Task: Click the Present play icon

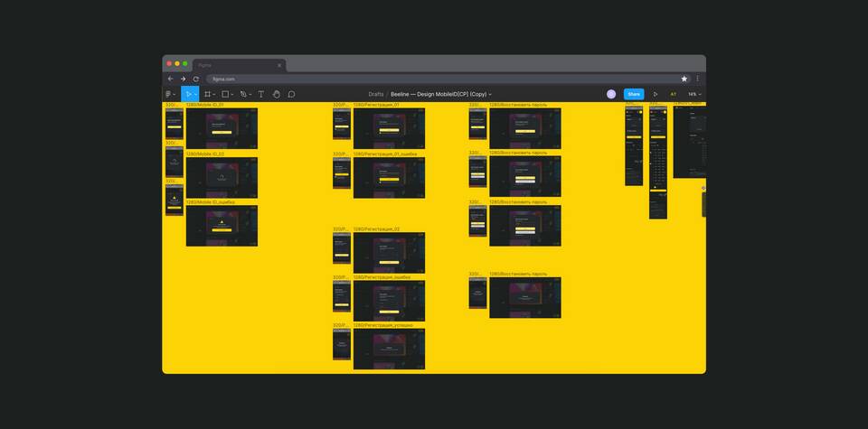Action: click(x=656, y=94)
